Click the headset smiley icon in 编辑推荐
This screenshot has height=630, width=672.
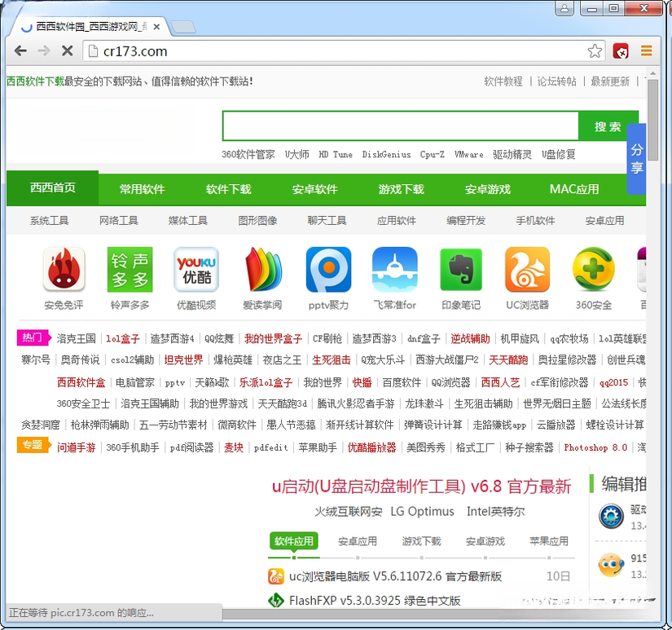click(x=611, y=565)
